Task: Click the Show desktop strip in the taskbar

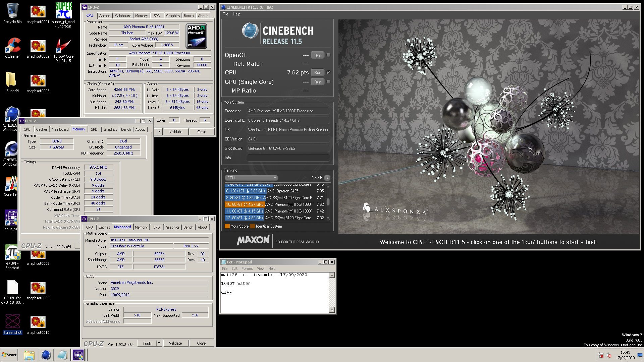Action: (640, 355)
